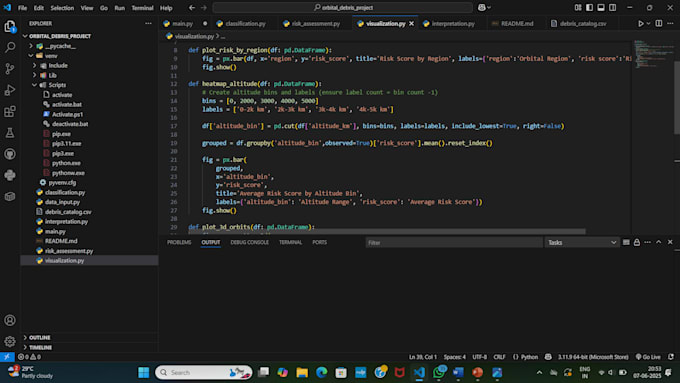Viewport: 680px width, 383px height.
Task: Open the GitHub view in activity bar
Action: [10, 154]
